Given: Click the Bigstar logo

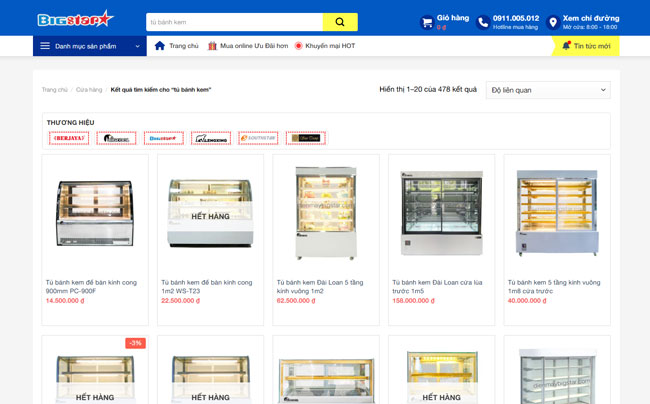Looking at the screenshot, I should pyautogui.click(x=76, y=19).
